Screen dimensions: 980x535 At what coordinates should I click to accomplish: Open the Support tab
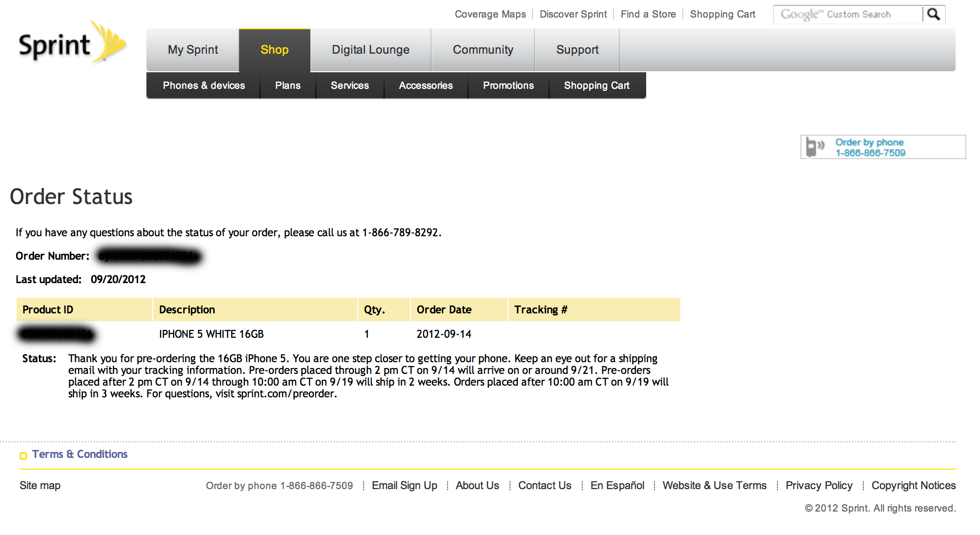tap(577, 50)
